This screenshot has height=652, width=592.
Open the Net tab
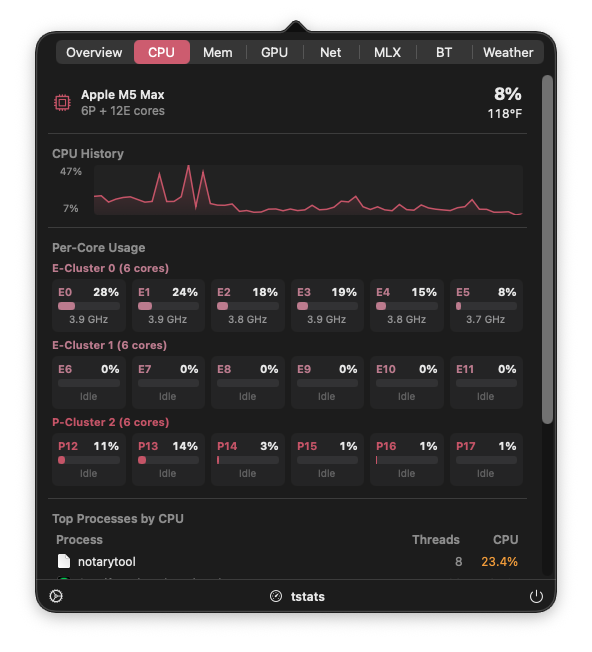331,52
